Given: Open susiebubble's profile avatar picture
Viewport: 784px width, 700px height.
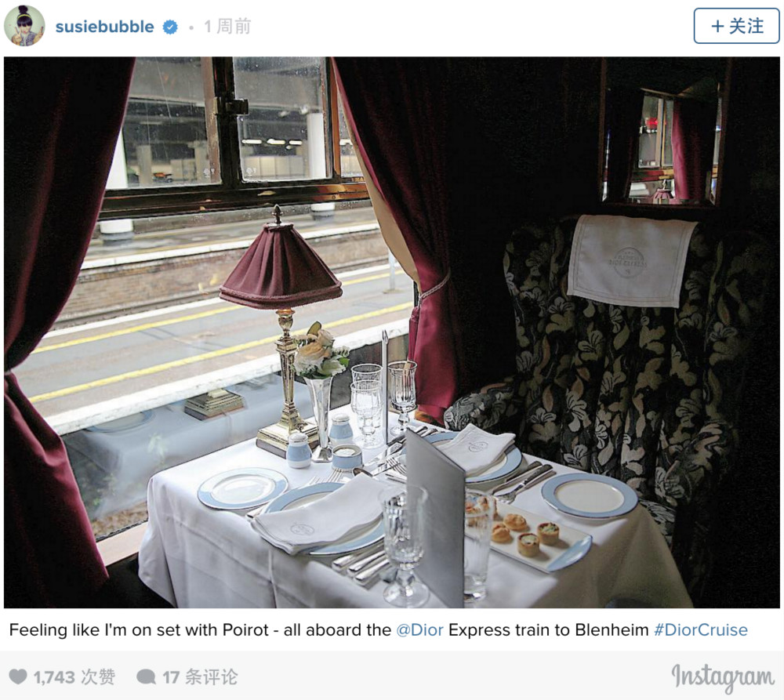Looking at the screenshot, I should (24, 26).
